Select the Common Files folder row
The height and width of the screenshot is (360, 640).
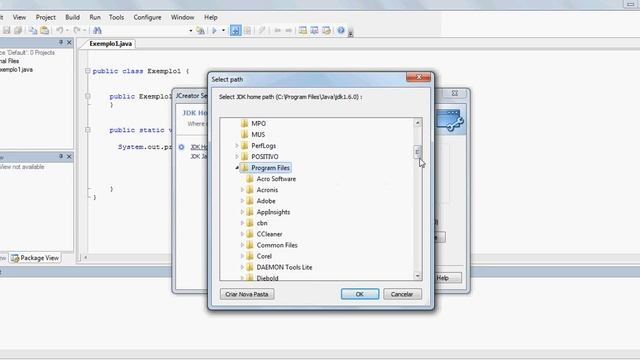(x=277, y=245)
